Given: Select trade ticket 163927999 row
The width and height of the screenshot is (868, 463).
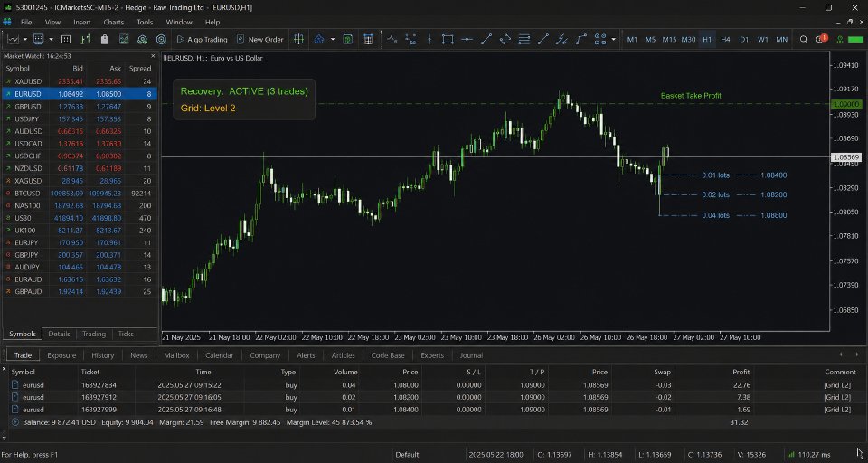Looking at the screenshot, I should click(x=434, y=410).
